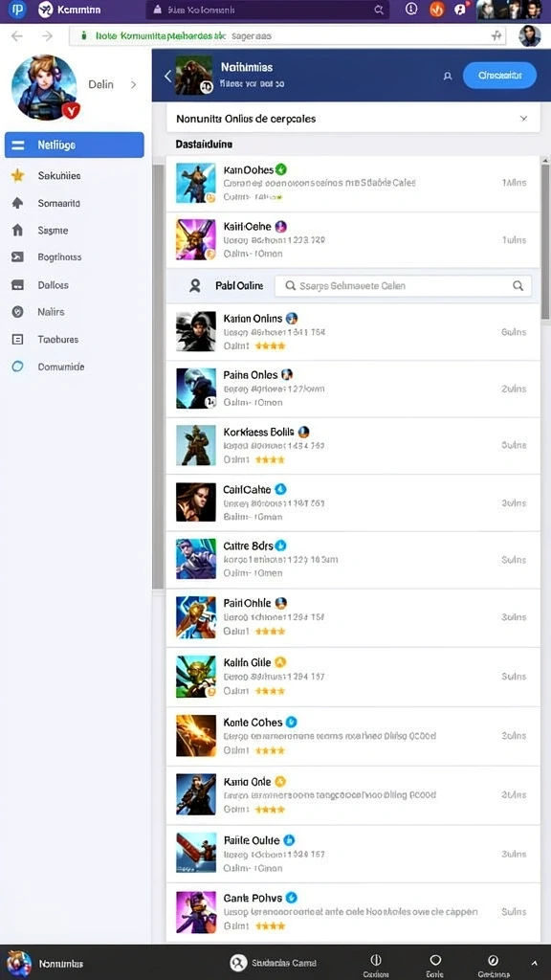551x980 pixels.
Task: Click the orange flame icon in top bar
Action: pyautogui.click(x=436, y=10)
